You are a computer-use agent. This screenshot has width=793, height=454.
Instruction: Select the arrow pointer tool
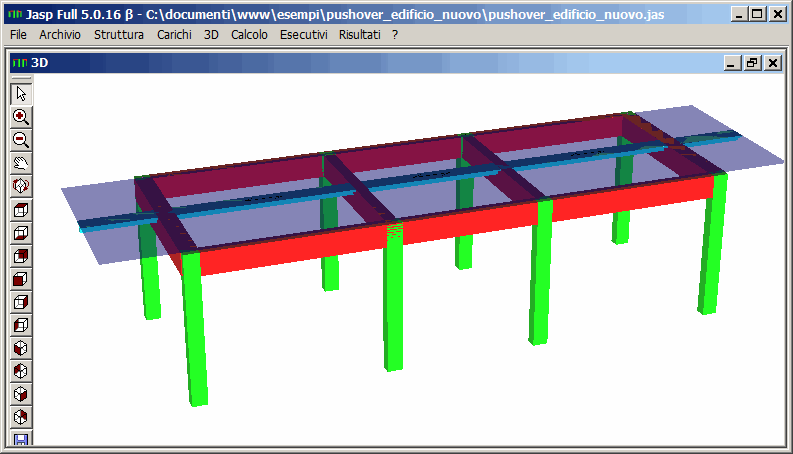[x=21, y=94]
